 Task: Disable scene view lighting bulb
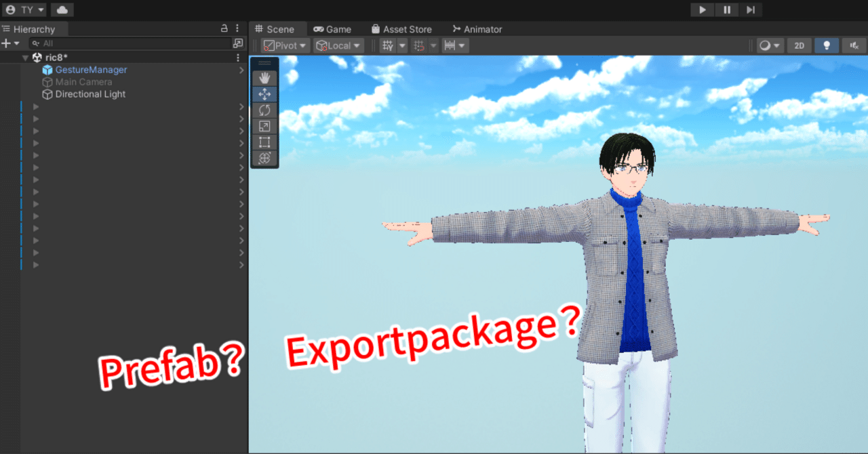coord(827,45)
